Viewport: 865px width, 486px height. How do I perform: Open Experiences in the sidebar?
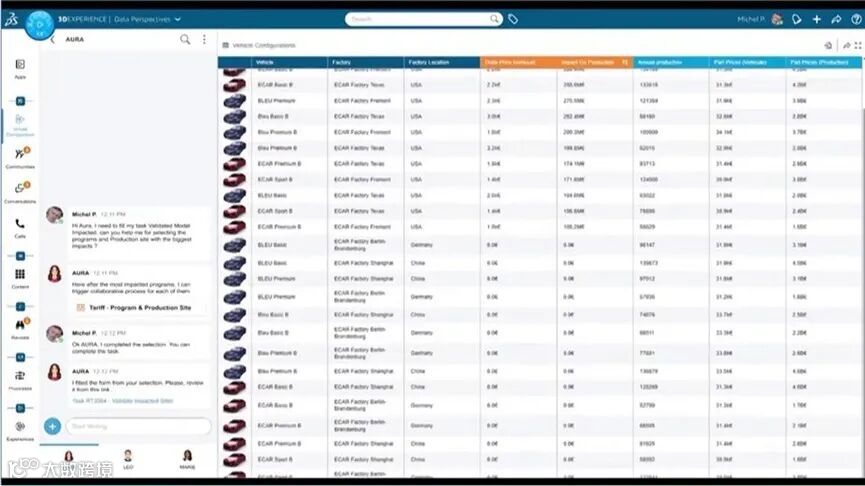[20, 430]
